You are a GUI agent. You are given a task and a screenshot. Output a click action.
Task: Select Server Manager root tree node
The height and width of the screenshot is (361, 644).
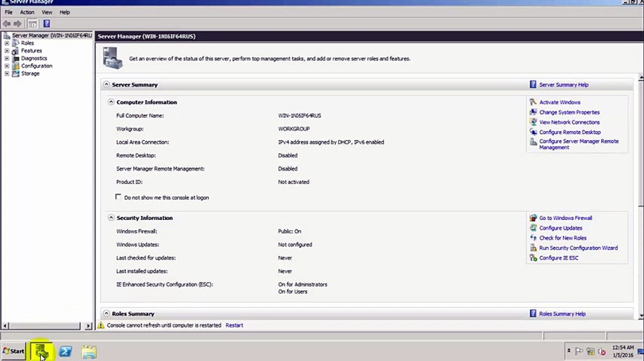(52, 36)
